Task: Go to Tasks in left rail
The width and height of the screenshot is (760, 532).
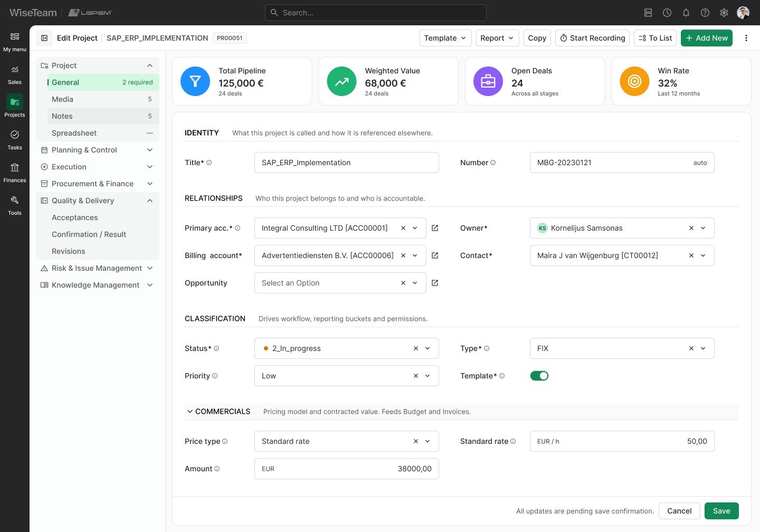Action: pos(15,140)
